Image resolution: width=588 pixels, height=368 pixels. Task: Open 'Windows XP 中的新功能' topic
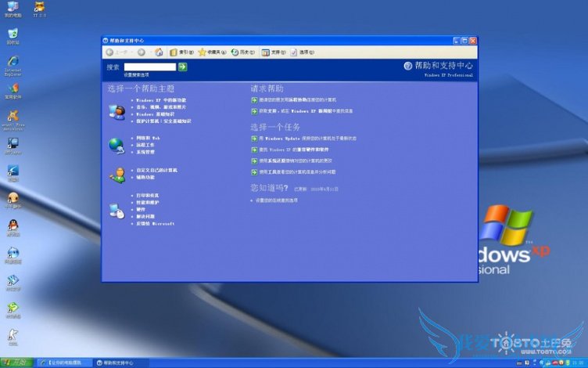coord(161,100)
